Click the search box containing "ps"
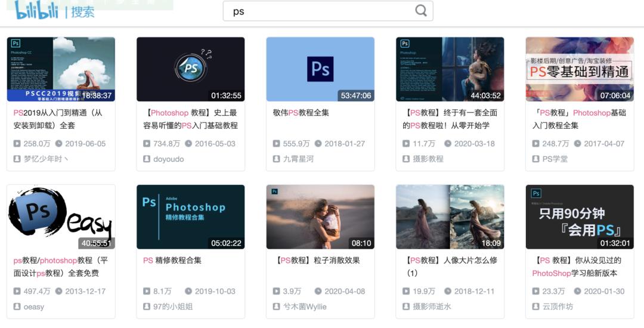 tap(322, 11)
